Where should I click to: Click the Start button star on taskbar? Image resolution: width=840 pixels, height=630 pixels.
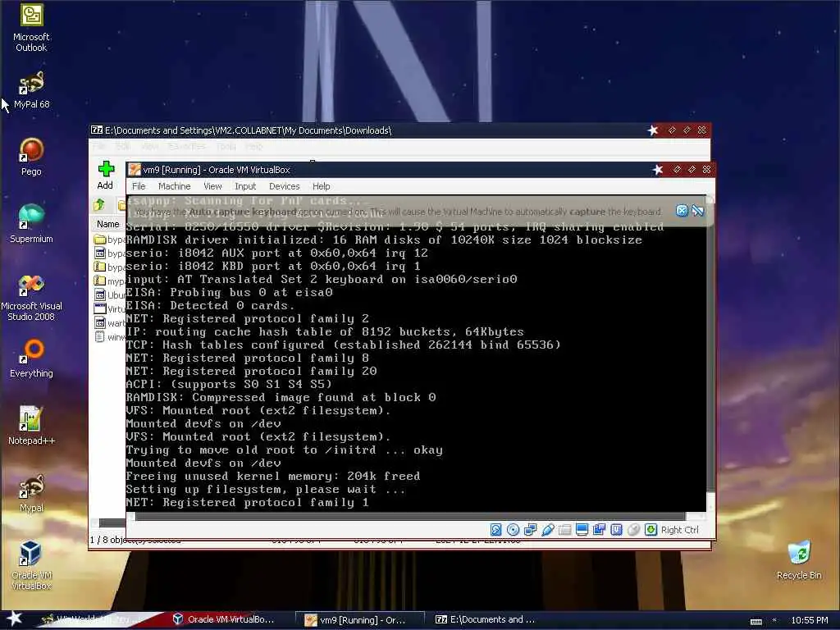coord(14,619)
